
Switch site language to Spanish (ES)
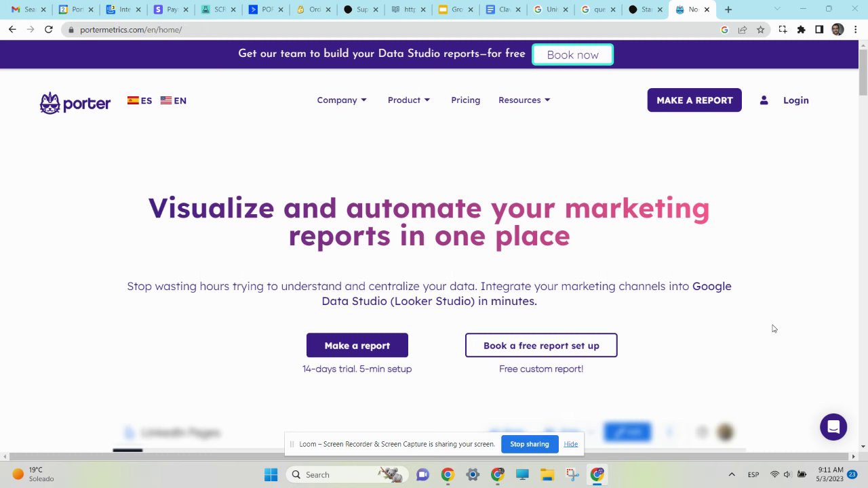[x=140, y=100]
